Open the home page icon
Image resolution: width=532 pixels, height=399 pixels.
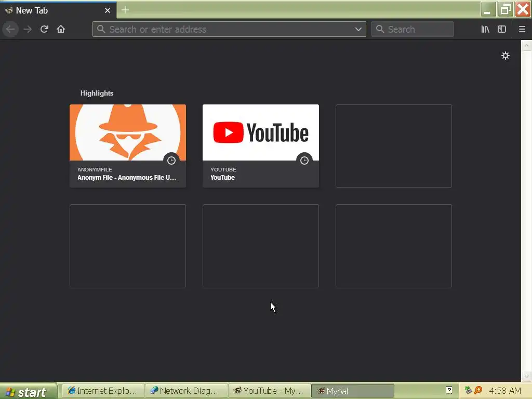[61, 29]
